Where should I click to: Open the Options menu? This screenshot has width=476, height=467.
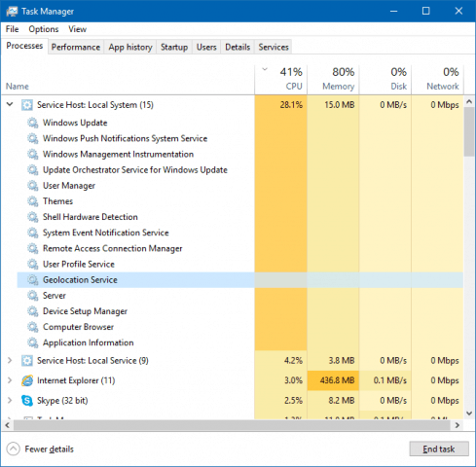(44, 29)
